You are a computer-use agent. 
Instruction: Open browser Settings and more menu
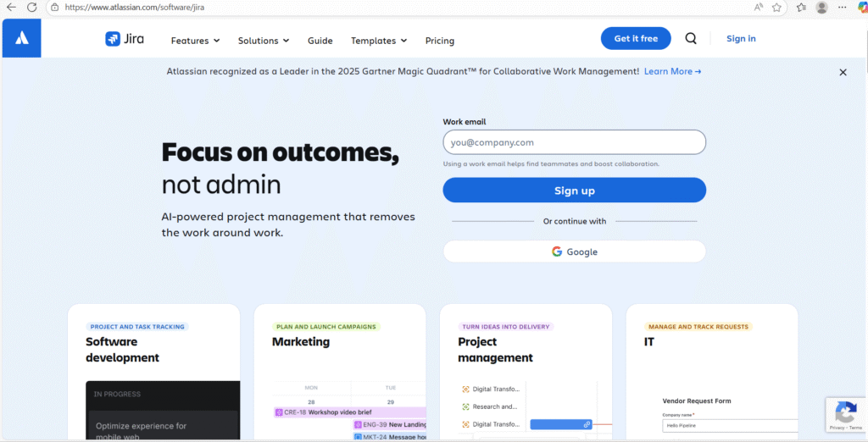point(843,7)
